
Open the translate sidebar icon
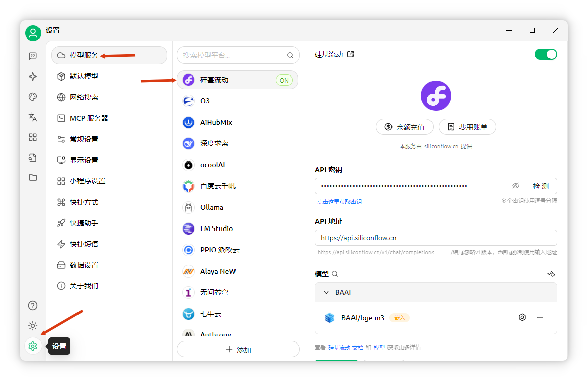(x=33, y=117)
